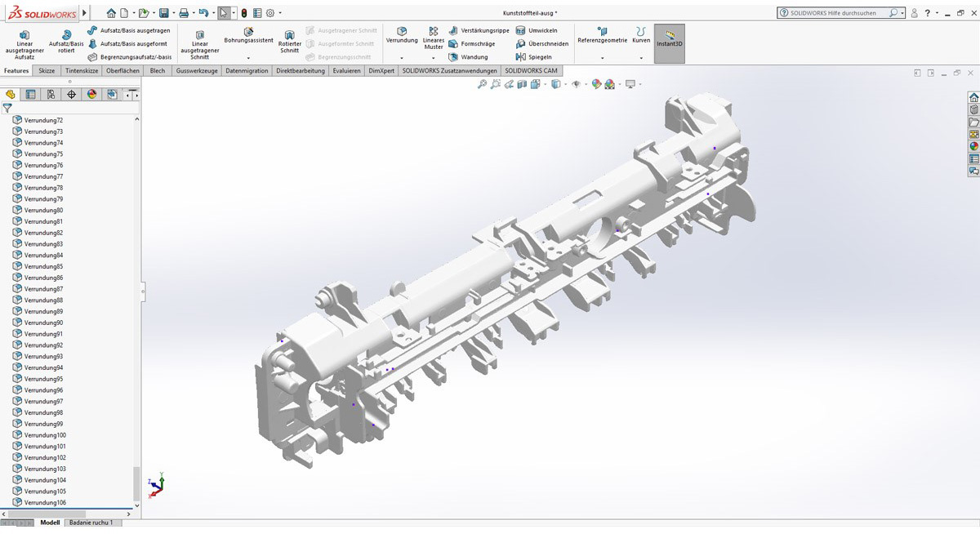
Task: Switch to the Skizze tab
Action: [x=47, y=71]
